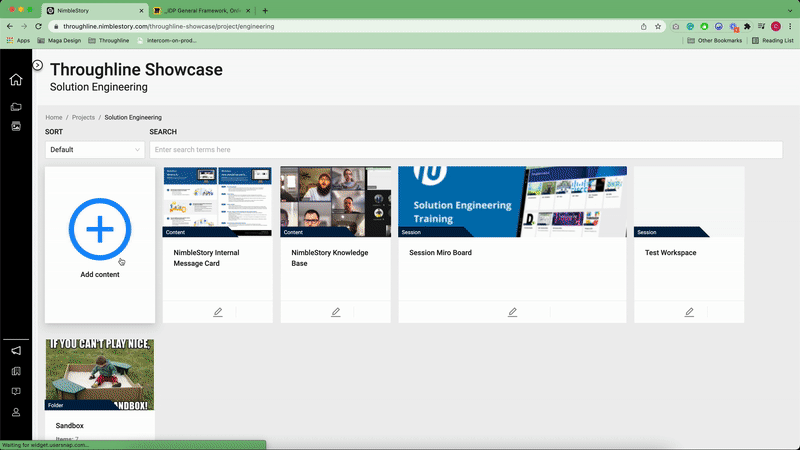Open the Sandbox folder thumbnail
Image resolution: width=800 pixels, height=450 pixels.
pyautogui.click(x=100, y=375)
